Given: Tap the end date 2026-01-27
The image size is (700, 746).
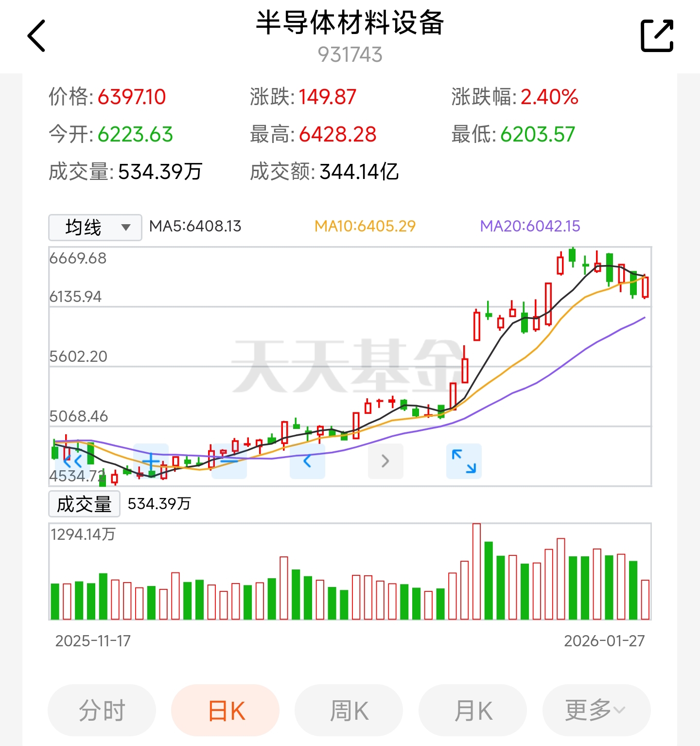Looking at the screenshot, I should tap(604, 641).
